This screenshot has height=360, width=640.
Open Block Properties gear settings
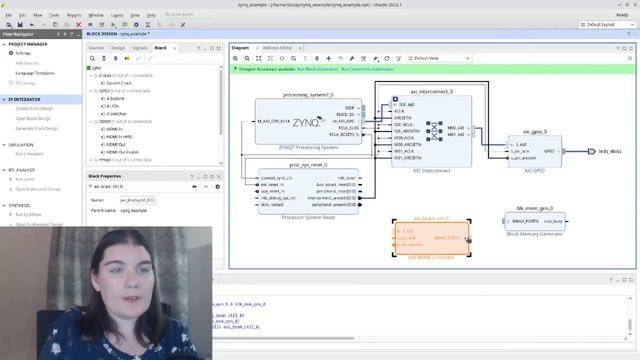tap(218, 187)
